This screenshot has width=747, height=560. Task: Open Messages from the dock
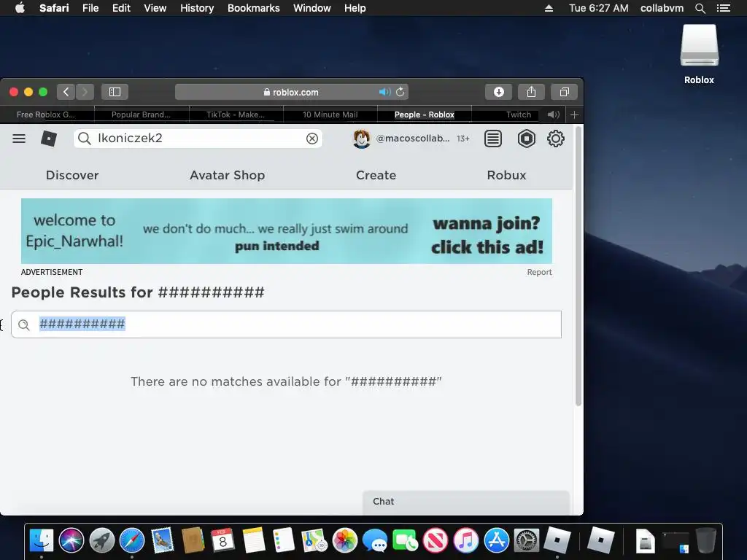coord(375,540)
